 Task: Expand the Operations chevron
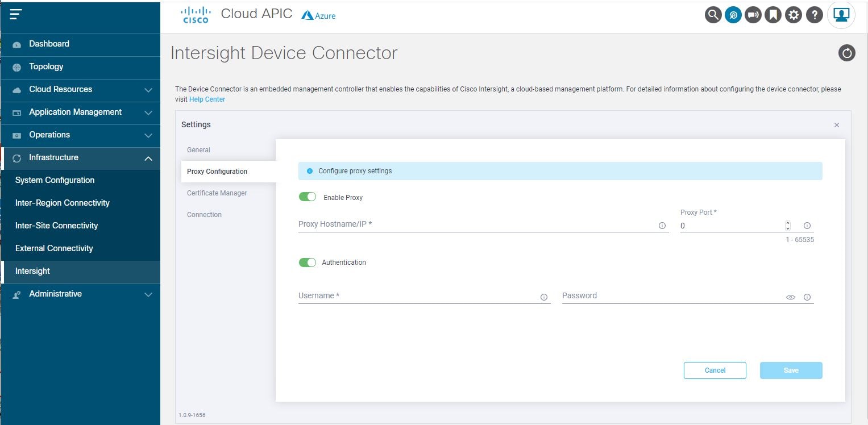point(148,136)
